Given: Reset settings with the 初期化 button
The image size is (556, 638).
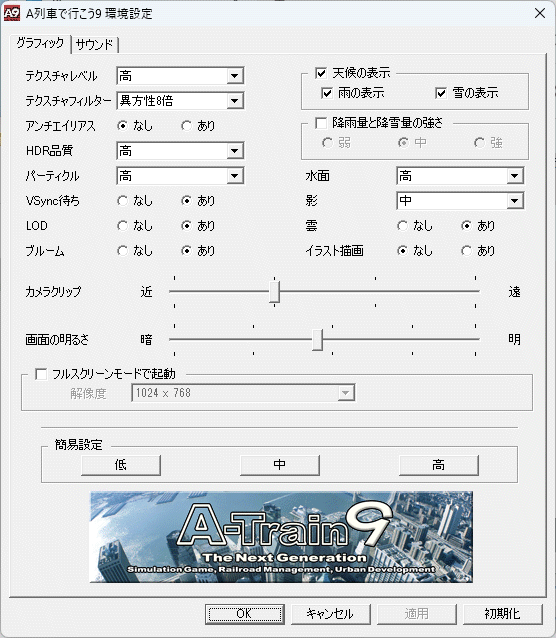Looking at the screenshot, I should (503, 614).
